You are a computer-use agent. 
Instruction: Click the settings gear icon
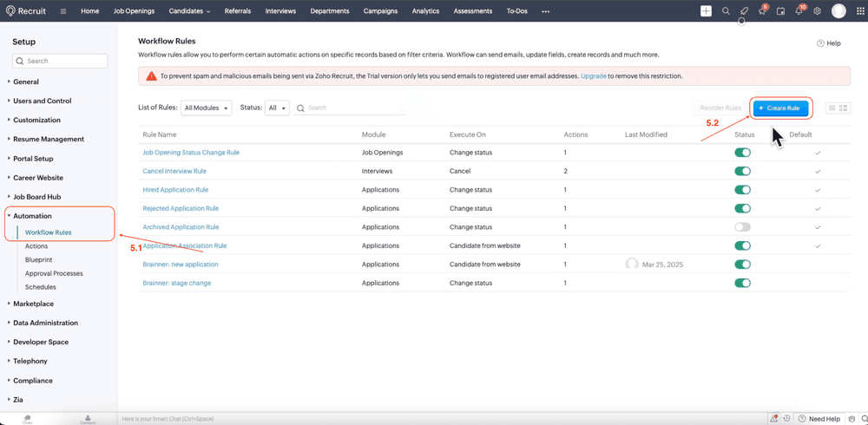pyautogui.click(x=817, y=11)
